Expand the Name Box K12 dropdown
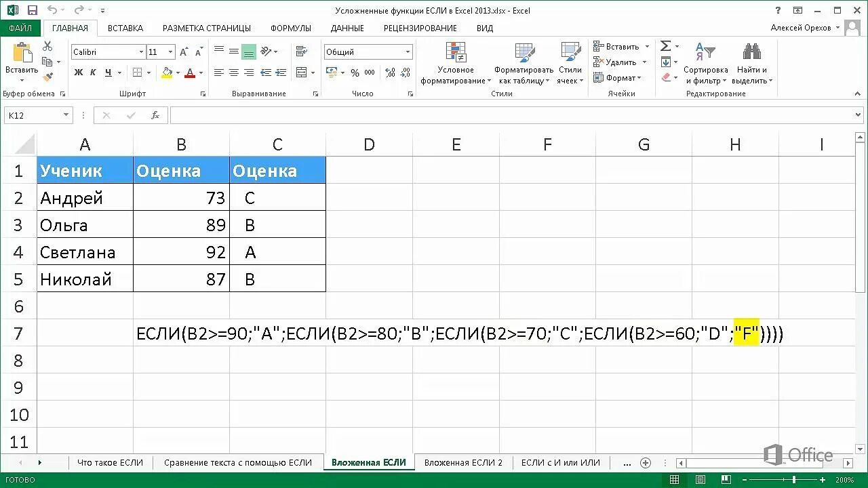Image resolution: width=868 pixels, height=488 pixels. (x=66, y=115)
